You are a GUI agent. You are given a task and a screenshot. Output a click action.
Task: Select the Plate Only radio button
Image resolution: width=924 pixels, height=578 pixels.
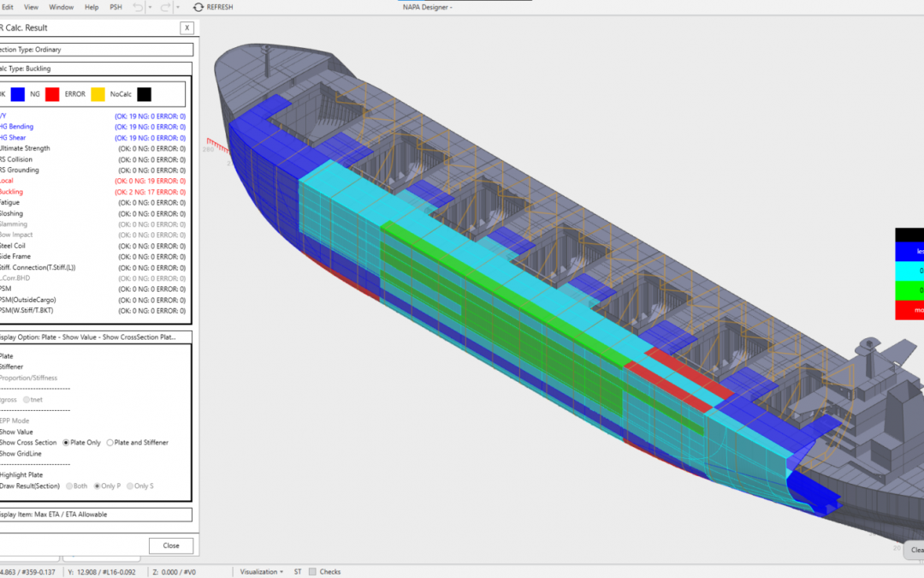pos(67,443)
